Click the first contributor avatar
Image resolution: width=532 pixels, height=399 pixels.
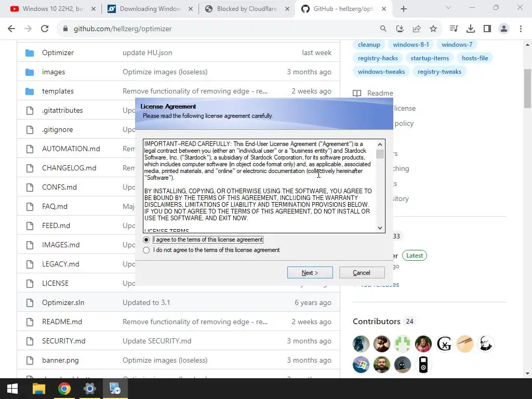point(361,344)
